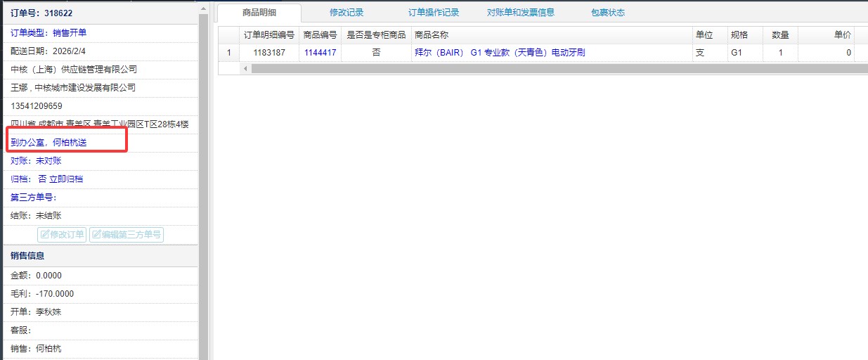The image size is (868, 360).
Task: Switch to the 修改记录 tab
Action: [x=346, y=13]
